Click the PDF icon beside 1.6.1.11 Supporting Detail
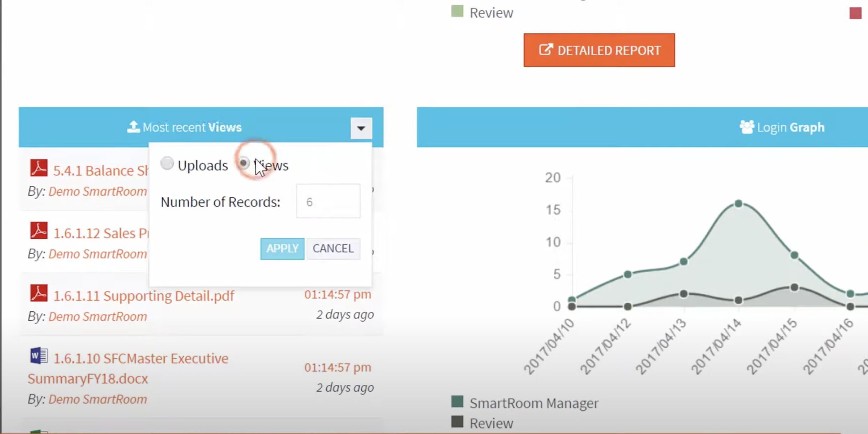Screen dimensions: 868x434 [x=39, y=294]
